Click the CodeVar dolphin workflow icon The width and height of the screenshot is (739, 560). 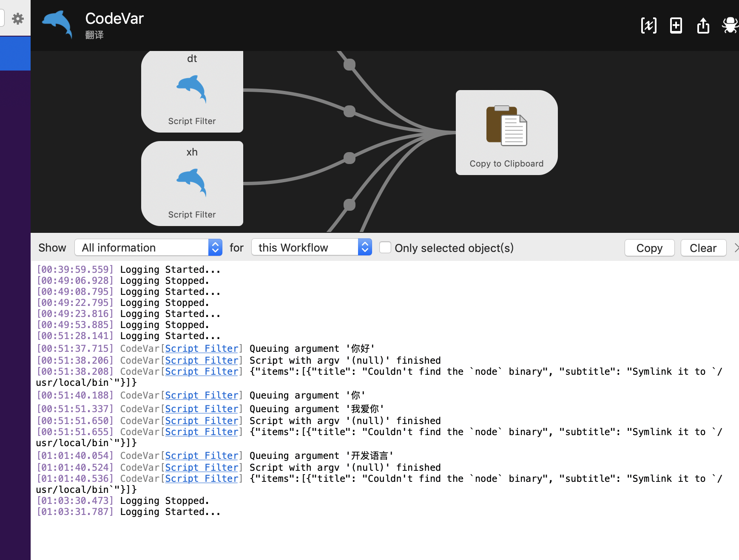57,25
